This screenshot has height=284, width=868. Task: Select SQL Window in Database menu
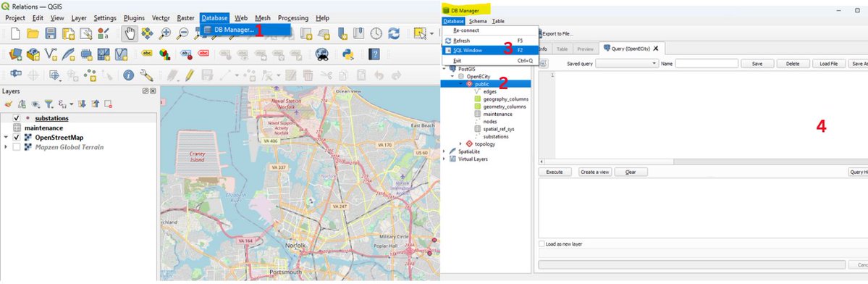[x=490, y=51]
